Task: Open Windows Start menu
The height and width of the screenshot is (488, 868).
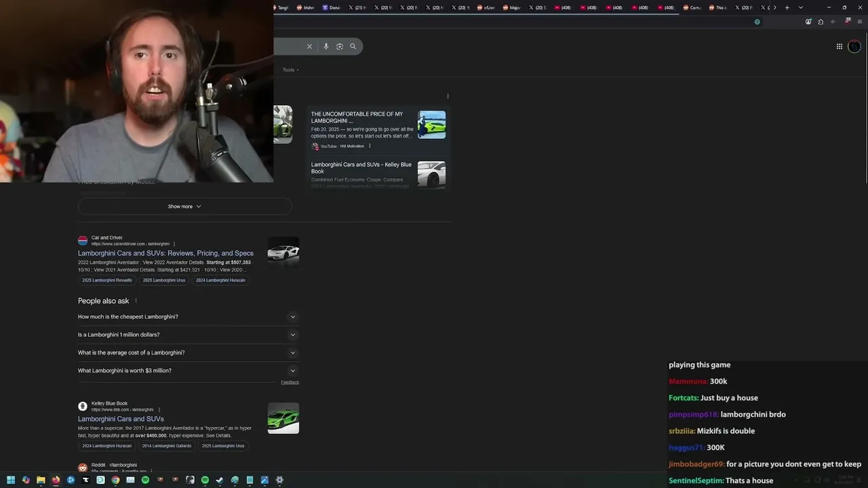Action: click(11, 480)
